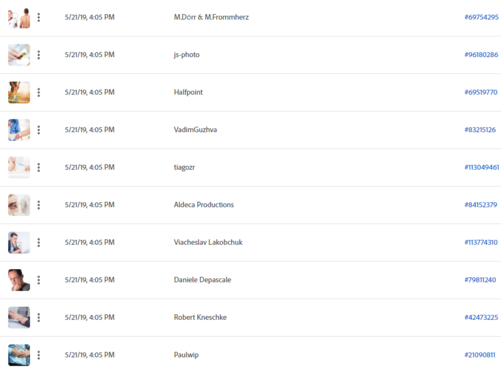The image size is (501, 372).
Task: Open the three-dot menu for Viacheslav Lakobchuk row
Action: pyautogui.click(x=39, y=242)
